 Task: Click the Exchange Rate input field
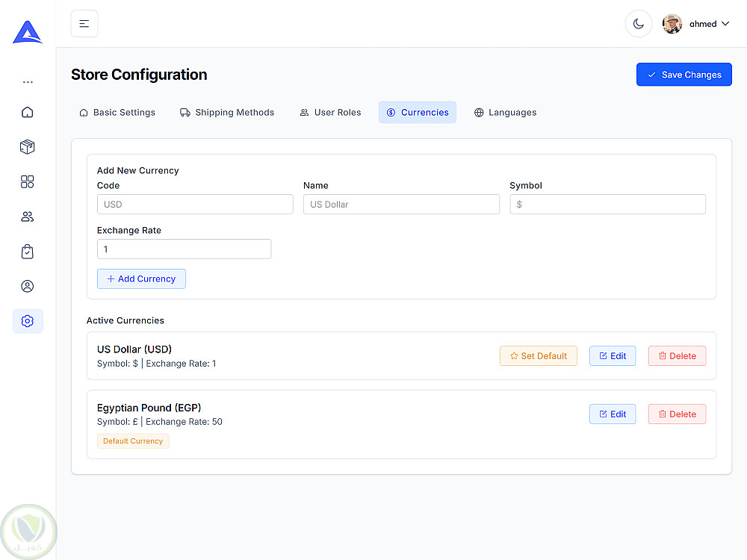point(184,249)
